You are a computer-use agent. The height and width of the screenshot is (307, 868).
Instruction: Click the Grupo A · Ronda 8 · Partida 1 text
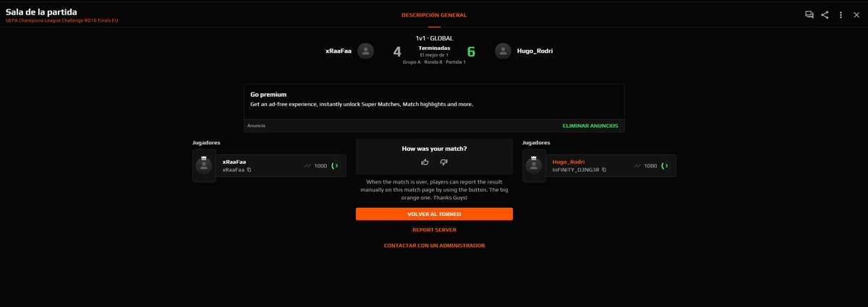pyautogui.click(x=434, y=62)
